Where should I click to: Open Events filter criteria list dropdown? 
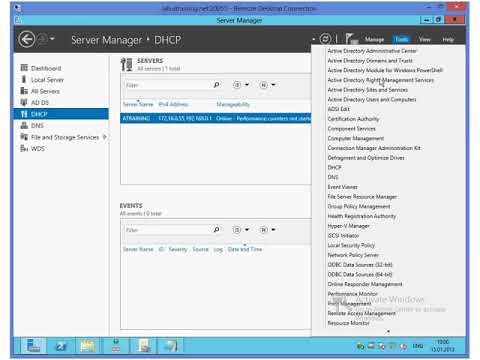pos(241,230)
